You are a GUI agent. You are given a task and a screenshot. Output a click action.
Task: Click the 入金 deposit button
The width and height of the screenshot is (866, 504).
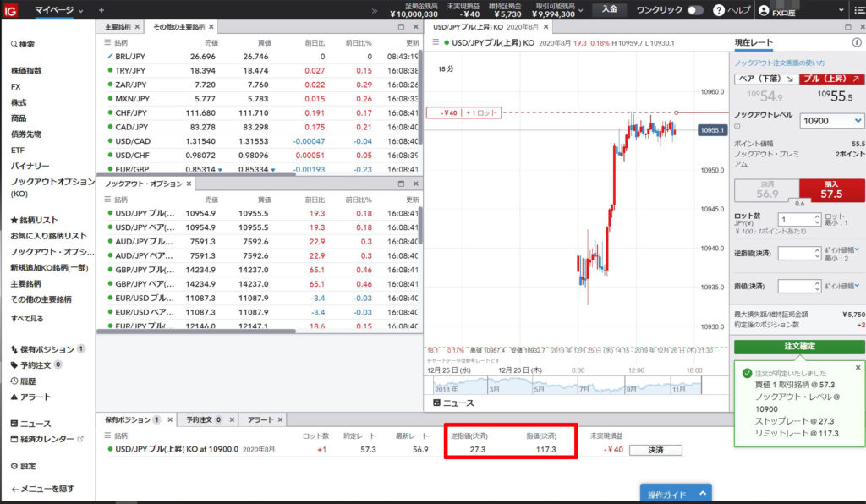click(x=609, y=9)
